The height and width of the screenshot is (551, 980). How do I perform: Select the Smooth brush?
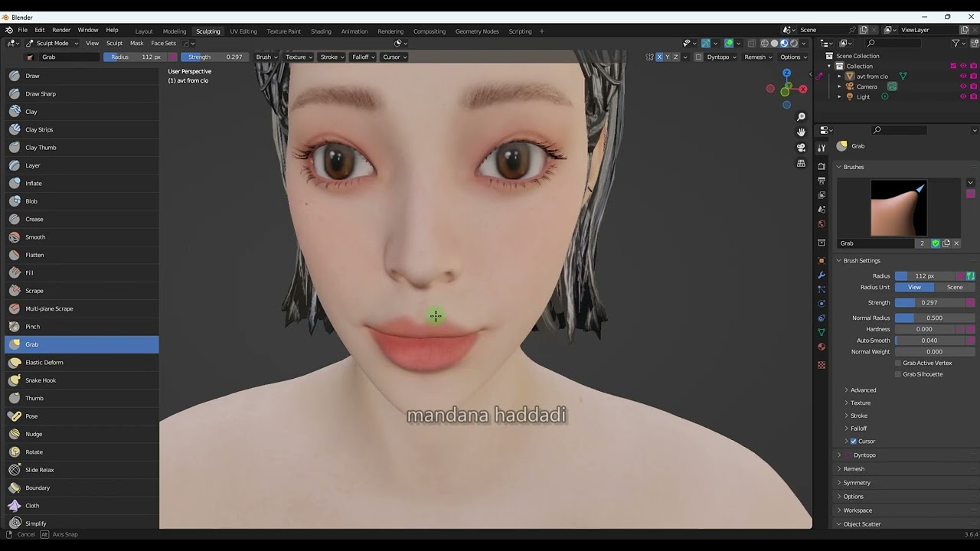(x=81, y=237)
